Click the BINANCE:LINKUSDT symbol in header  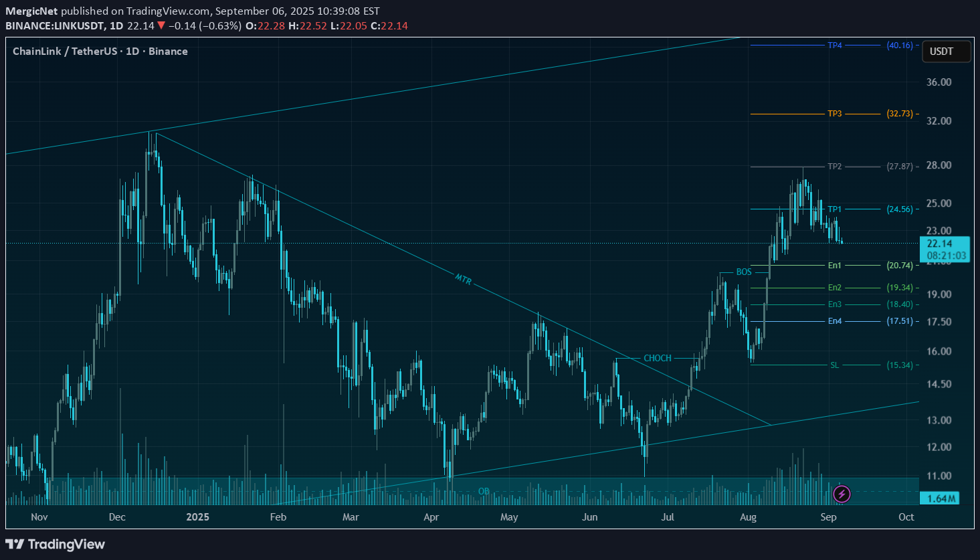click(54, 26)
